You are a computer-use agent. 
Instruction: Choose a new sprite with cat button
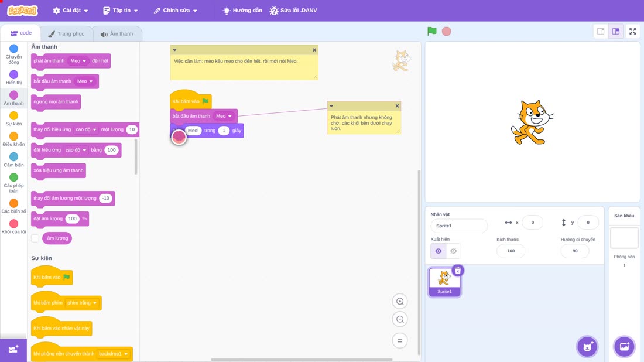(587, 346)
